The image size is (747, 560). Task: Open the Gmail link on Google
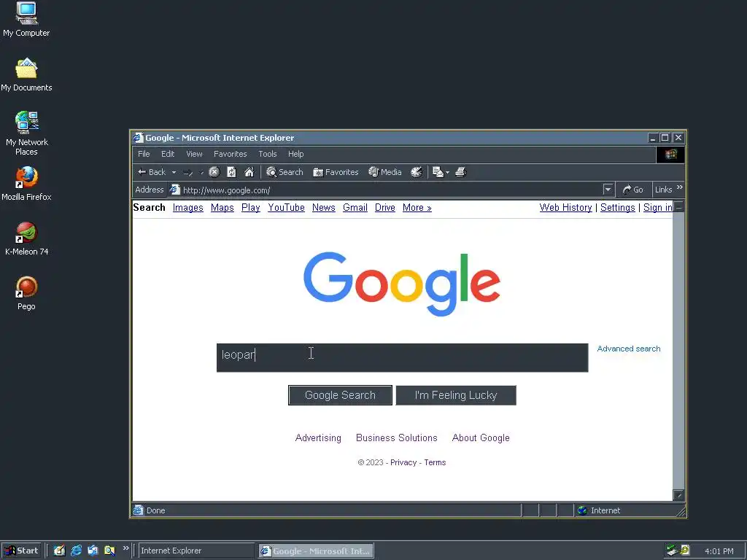(355, 208)
